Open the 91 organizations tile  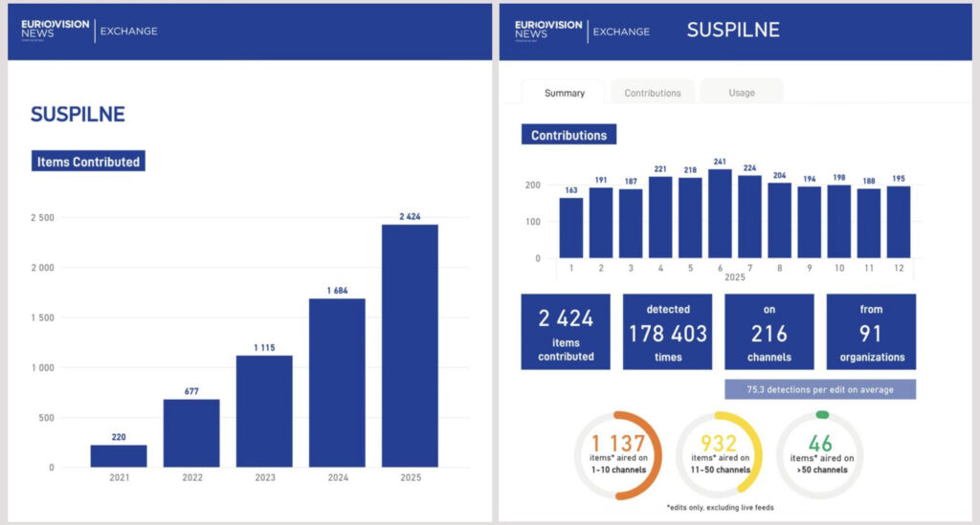[x=871, y=332]
